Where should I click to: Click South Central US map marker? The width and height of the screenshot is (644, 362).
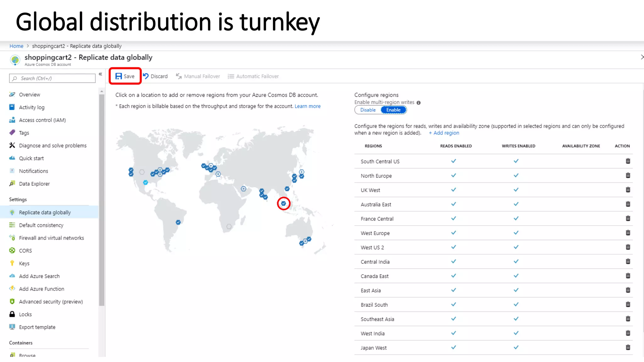point(145,182)
